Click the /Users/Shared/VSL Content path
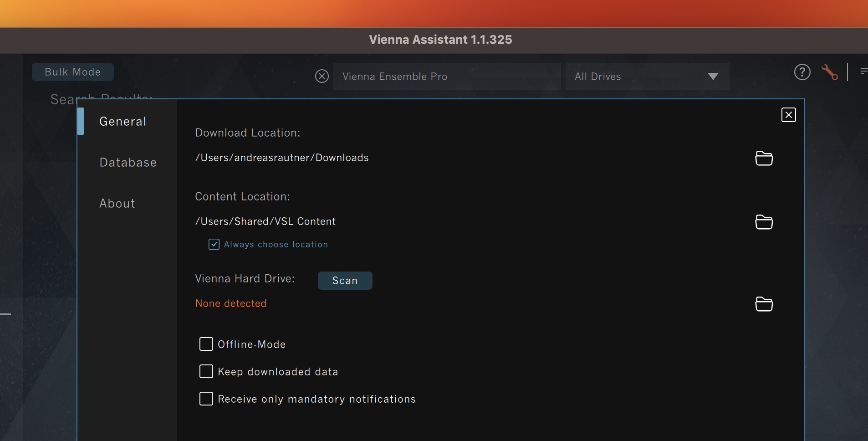868x441 pixels. tap(265, 221)
